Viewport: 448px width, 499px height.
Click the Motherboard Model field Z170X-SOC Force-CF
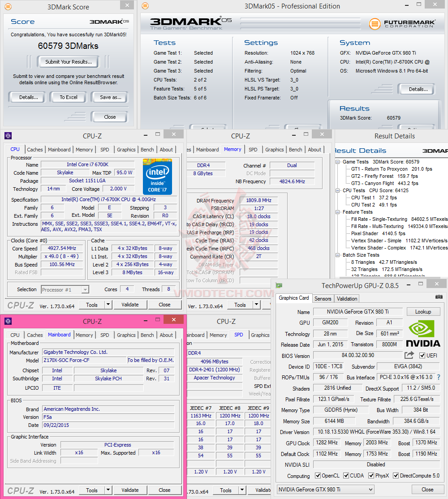coord(84,360)
